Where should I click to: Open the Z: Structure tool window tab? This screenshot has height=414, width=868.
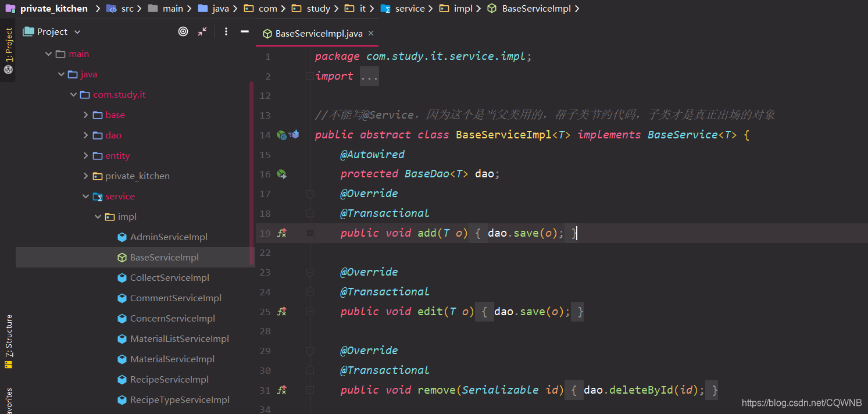point(9,342)
